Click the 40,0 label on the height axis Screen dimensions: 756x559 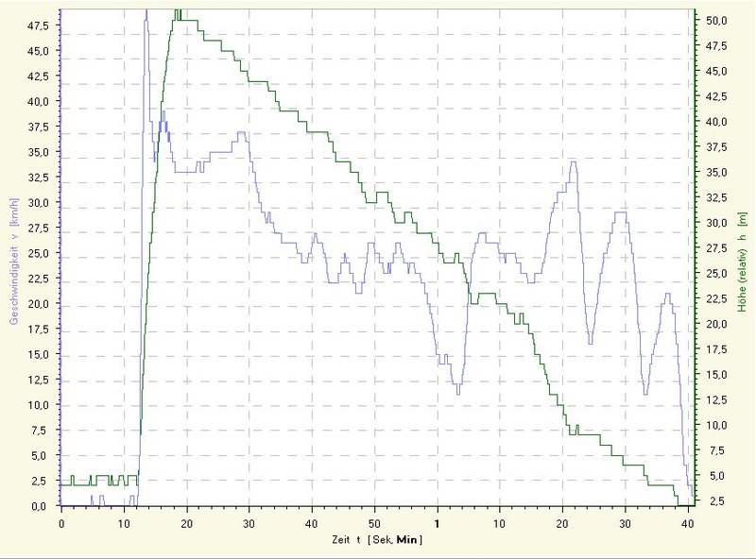[x=715, y=122]
